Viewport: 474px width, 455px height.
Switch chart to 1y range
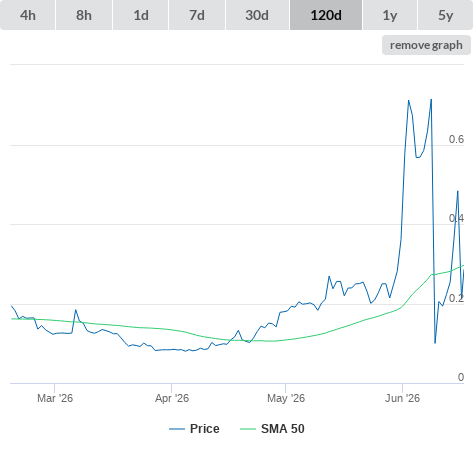coord(390,15)
